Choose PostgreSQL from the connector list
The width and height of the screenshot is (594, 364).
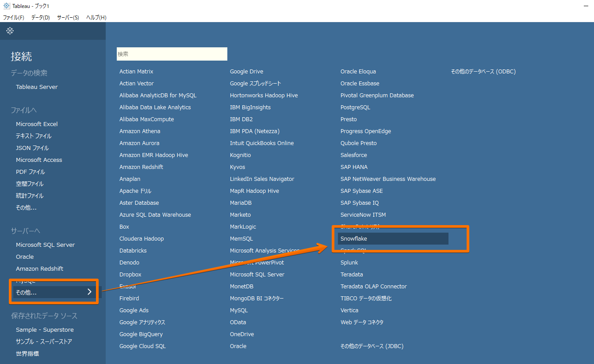(355, 107)
